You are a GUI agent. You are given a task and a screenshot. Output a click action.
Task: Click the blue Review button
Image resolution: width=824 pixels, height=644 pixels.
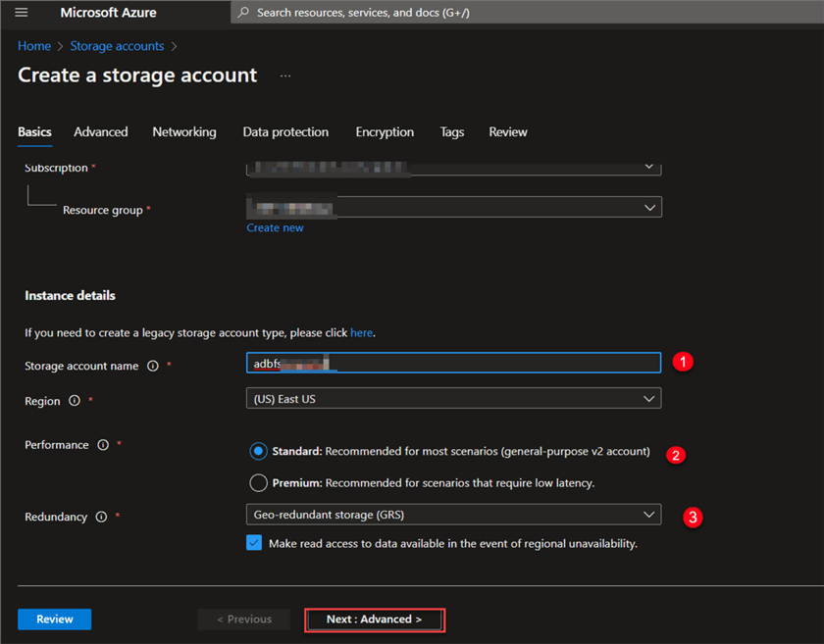point(54,619)
